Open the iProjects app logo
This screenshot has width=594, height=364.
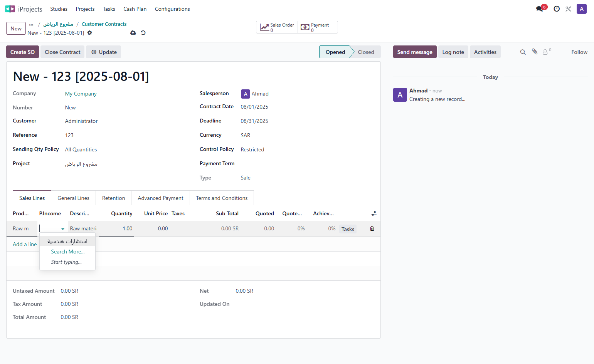click(x=10, y=9)
